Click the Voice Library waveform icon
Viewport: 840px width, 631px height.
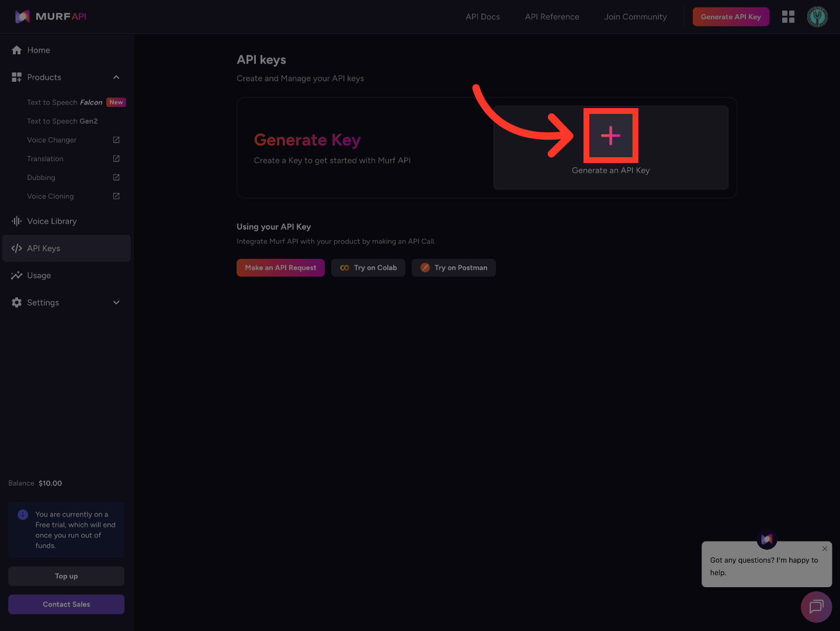tap(16, 221)
